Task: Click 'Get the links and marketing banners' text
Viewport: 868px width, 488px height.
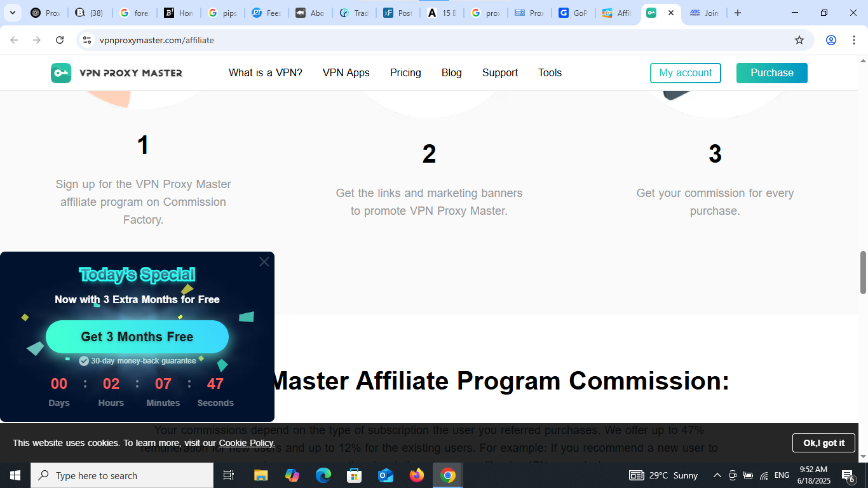Action: [429, 193]
